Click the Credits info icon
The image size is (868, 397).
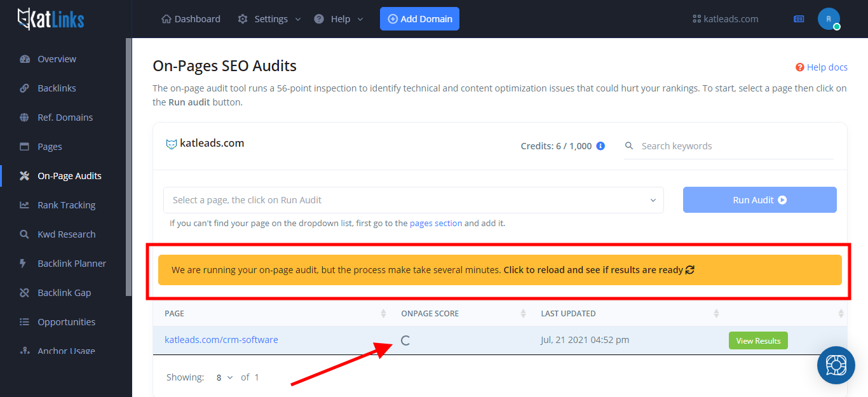pyautogui.click(x=600, y=146)
